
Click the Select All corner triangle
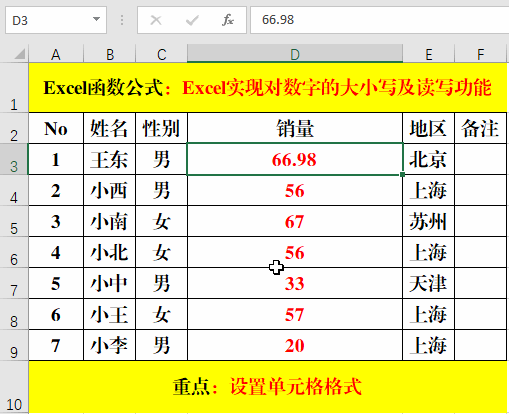pos(19,54)
